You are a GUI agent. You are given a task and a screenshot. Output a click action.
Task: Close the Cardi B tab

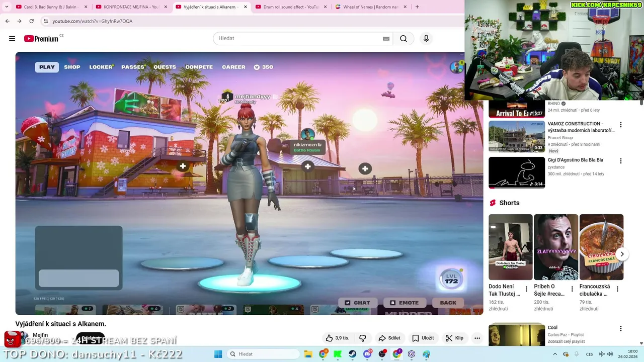point(86,7)
